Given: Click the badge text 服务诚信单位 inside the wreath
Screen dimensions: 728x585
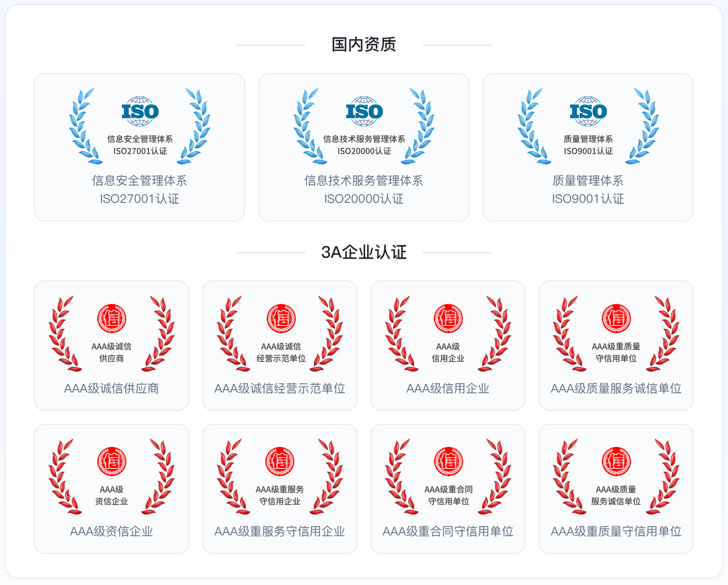Looking at the screenshot, I should click(x=616, y=502).
